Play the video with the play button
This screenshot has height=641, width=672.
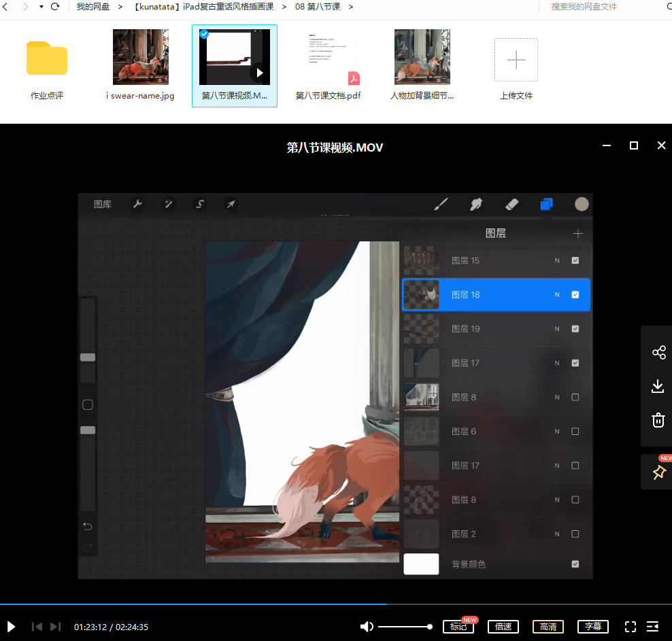(11, 627)
